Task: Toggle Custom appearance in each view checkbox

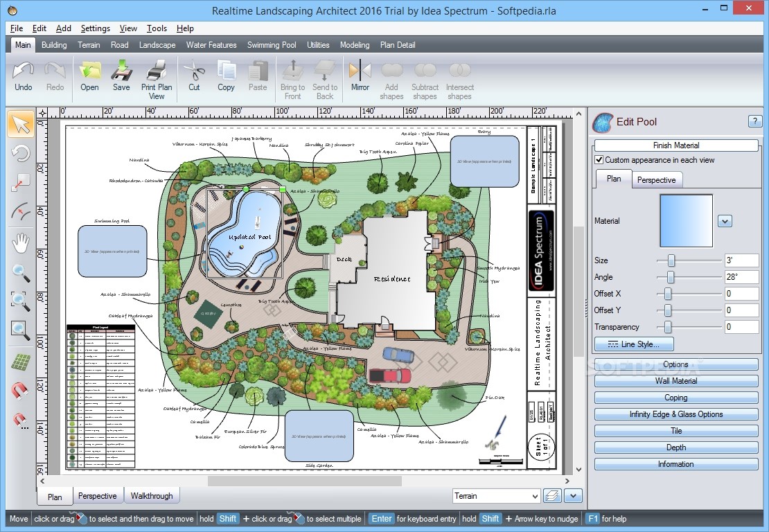Action: [599, 160]
